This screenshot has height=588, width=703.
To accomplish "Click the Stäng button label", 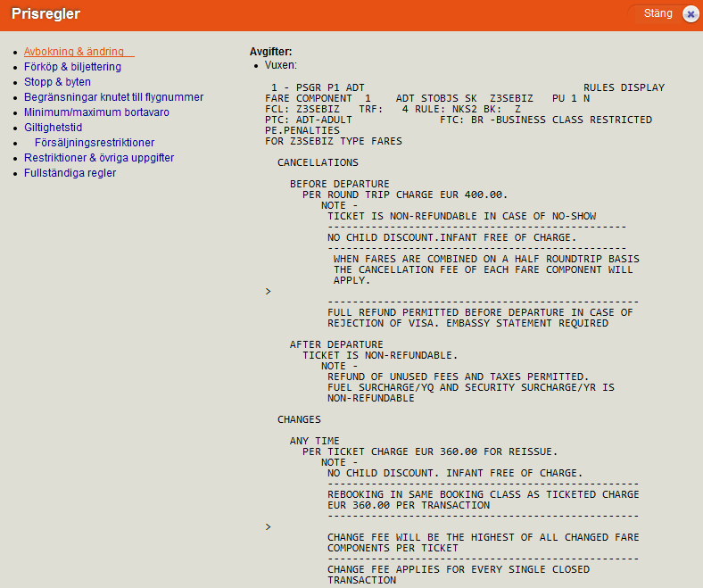I will tap(658, 14).
